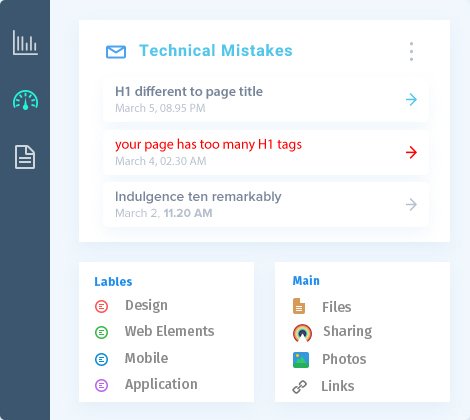Select the speedometer dashboard sidebar icon
The image size is (470, 420).
tap(26, 100)
